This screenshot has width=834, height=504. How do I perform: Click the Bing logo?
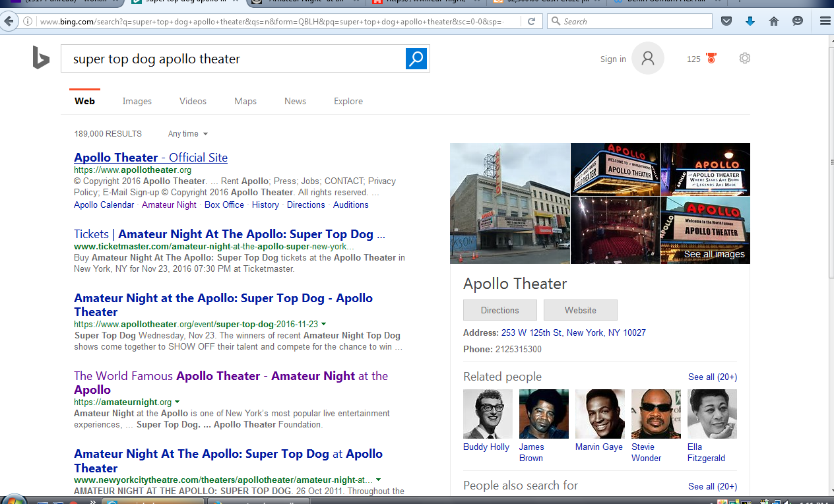pos(41,58)
